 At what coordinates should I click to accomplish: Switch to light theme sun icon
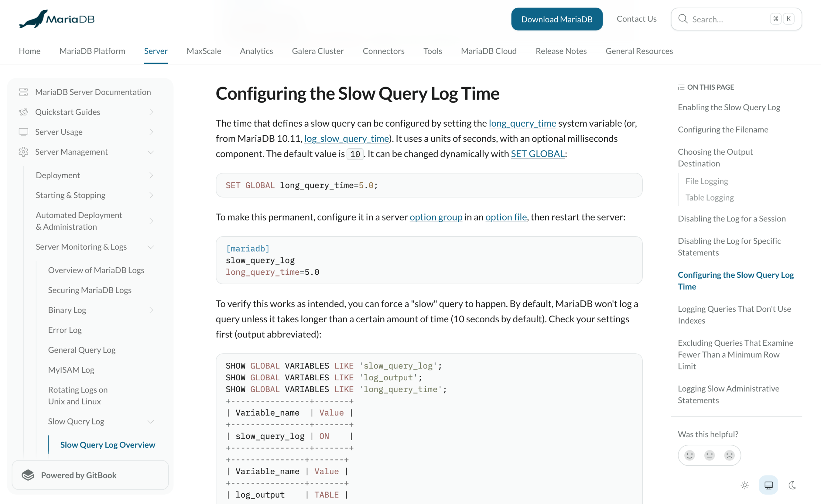pos(745,485)
